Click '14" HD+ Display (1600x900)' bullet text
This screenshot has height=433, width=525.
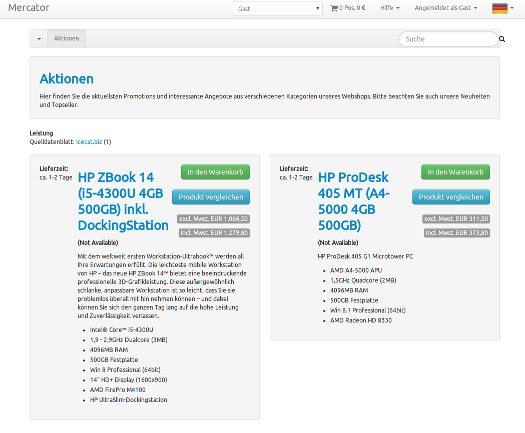coord(129,379)
